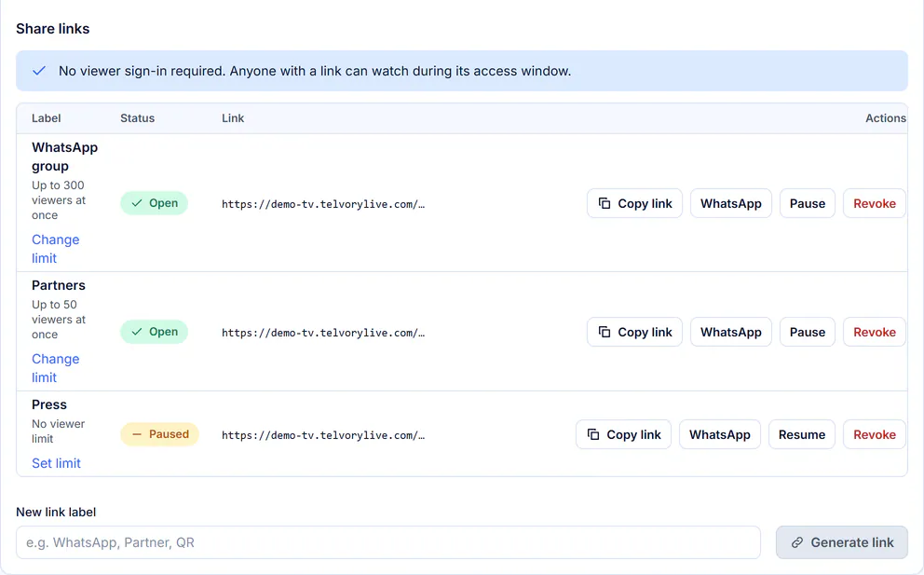Screen dimensions: 924x575
Task: Click the 'Press' label name
Action: [49, 404]
